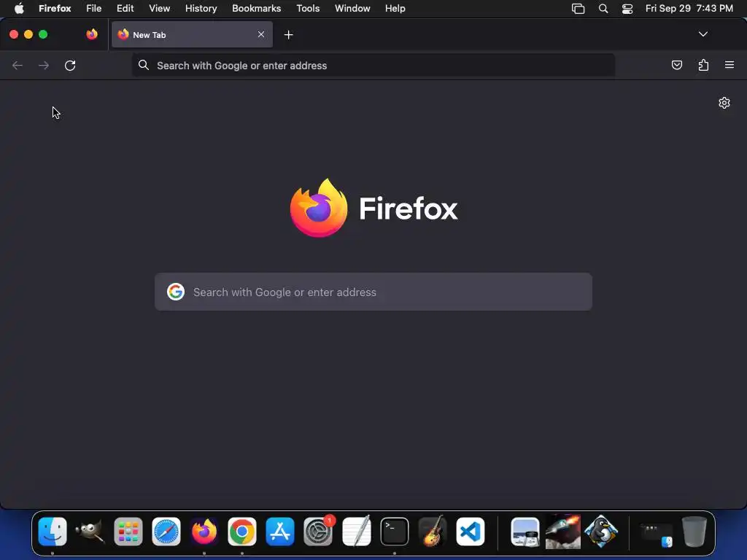Click the Firefox icon in the Dock
The width and height of the screenshot is (747, 560).
pyautogui.click(x=204, y=532)
